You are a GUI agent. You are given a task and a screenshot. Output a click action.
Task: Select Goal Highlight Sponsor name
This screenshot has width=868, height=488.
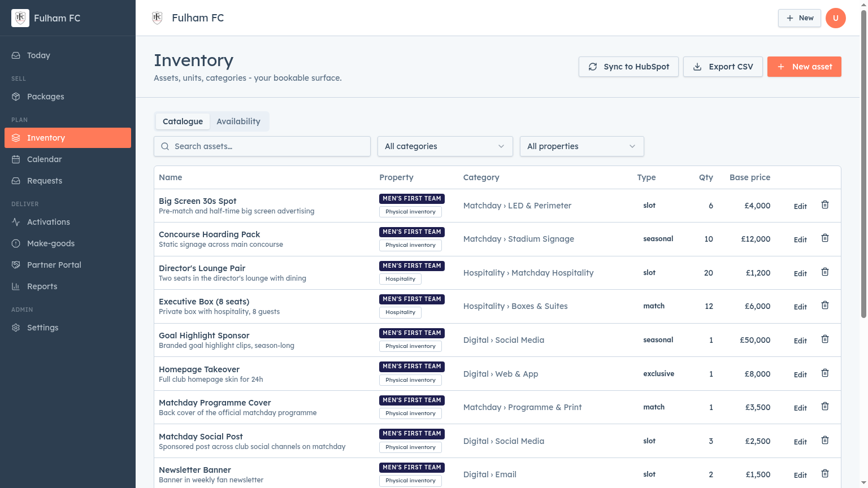(204, 335)
